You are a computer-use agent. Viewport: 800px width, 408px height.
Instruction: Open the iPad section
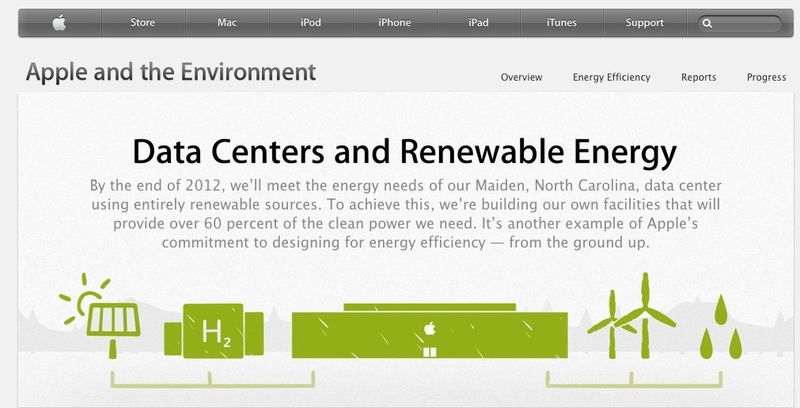coord(478,23)
